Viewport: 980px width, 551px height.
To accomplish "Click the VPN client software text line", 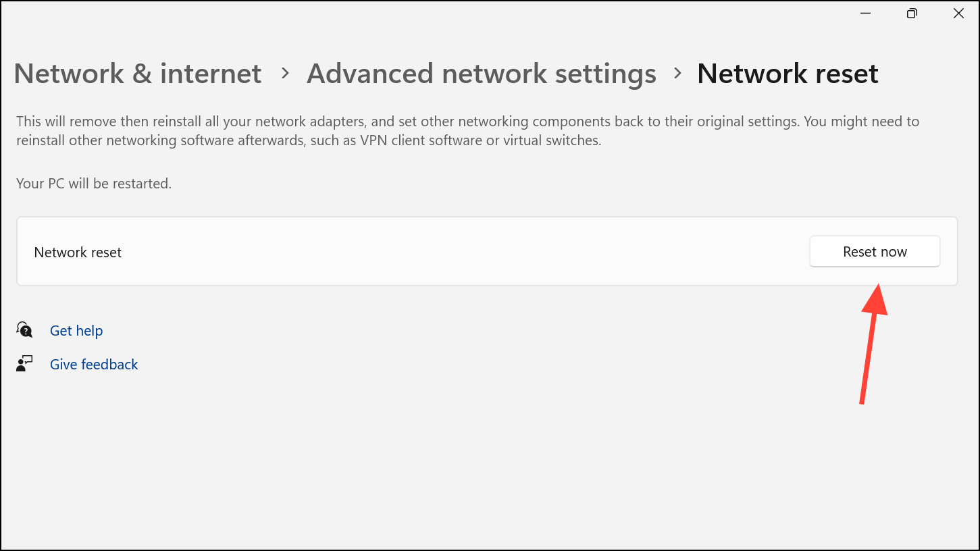I will [x=309, y=141].
